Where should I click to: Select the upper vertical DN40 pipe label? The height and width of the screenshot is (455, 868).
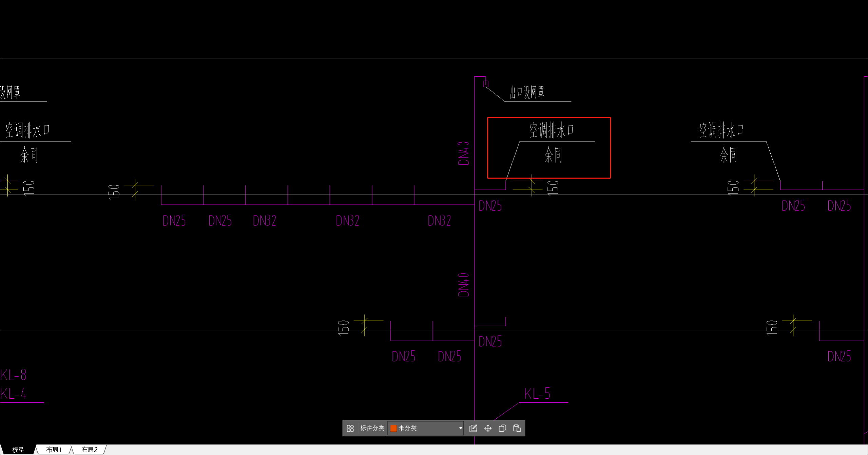pos(464,153)
